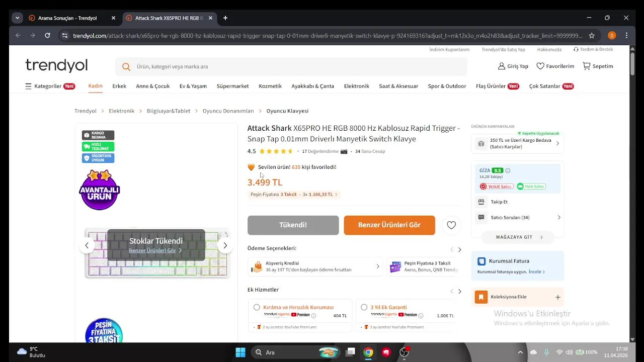The height and width of the screenshot is (362, 644).
Task: Click the volume icon in system tray
Action: [x=569, y=352]
